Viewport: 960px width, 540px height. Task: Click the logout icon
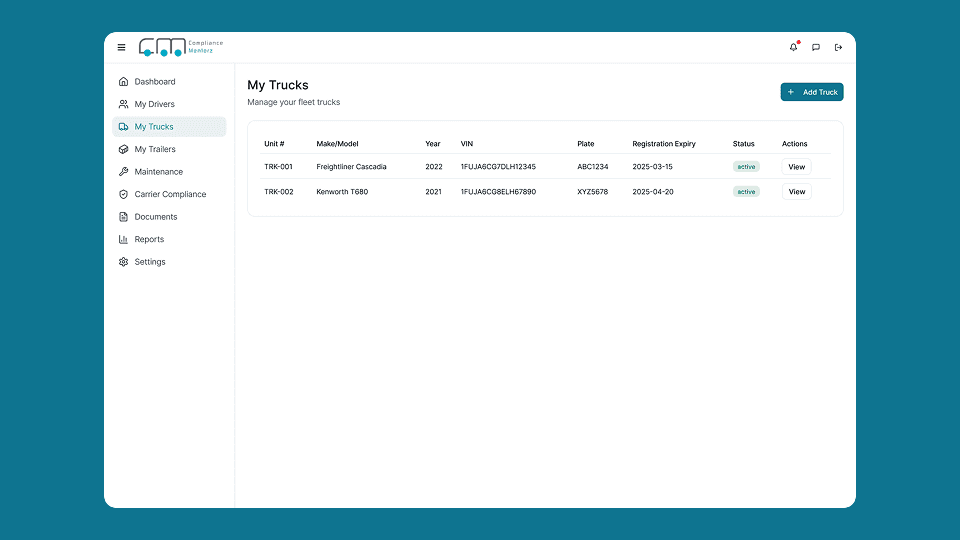(838, 47)
